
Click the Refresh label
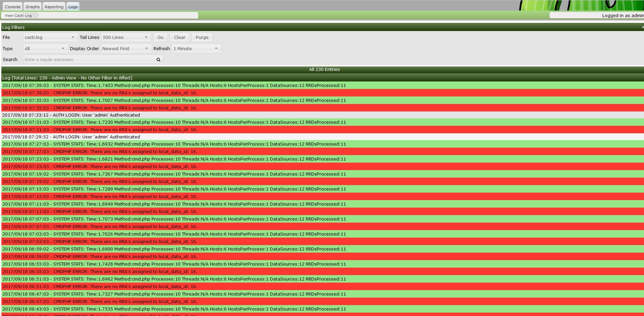pos(162,48)
